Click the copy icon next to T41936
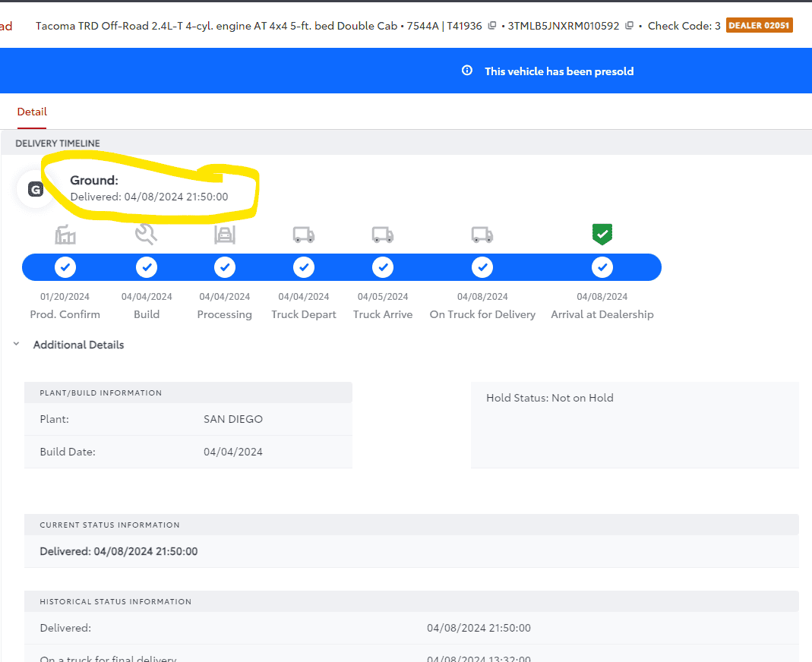 point(492,26)
